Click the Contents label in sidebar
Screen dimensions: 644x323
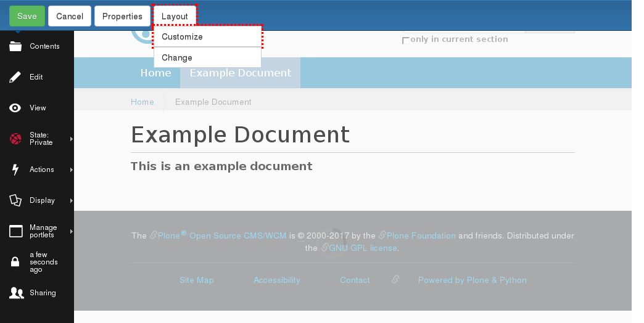[45, 46]
